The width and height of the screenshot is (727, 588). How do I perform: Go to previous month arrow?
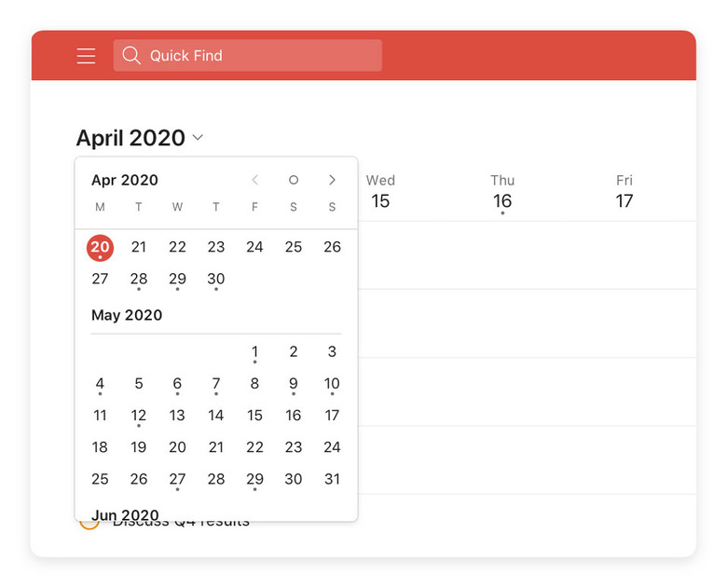coord(254,180)
